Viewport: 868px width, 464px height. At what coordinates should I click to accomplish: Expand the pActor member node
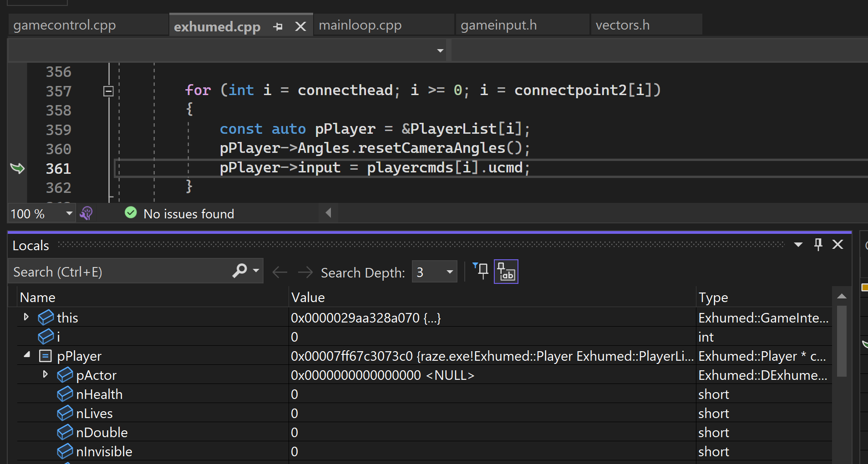click(45, 374)
